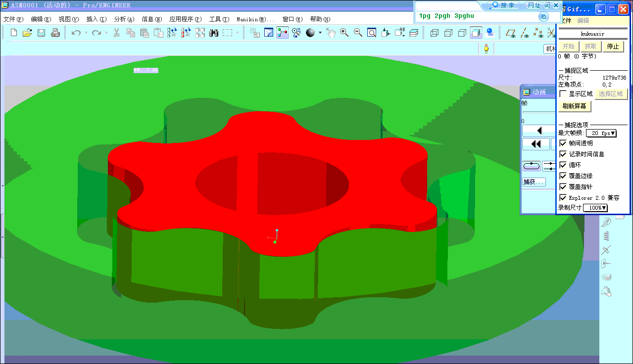
Task: Print using the printer toolbar icon
Action: 55,33
